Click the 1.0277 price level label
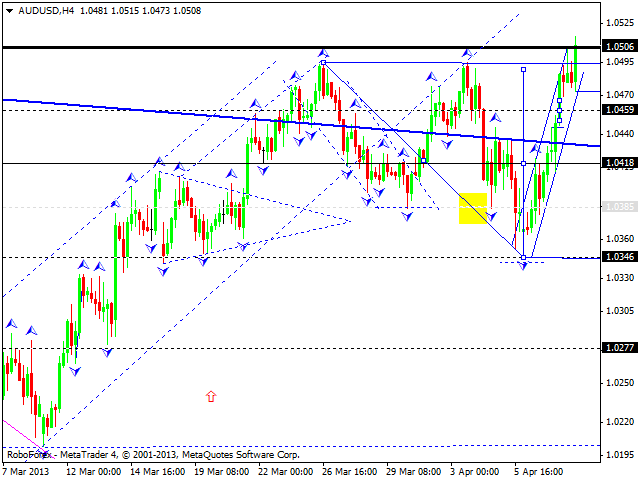The width and height of the screenshot is (640, 480). 619,348
